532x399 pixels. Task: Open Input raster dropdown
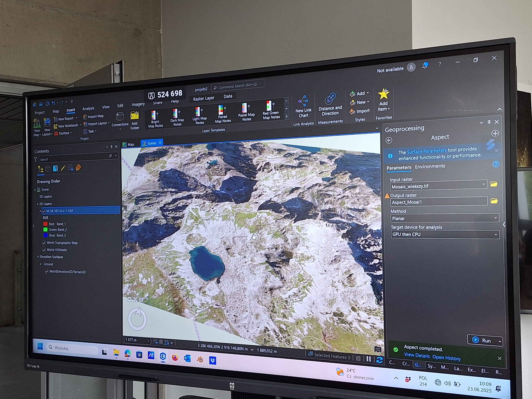pos(483,184)
